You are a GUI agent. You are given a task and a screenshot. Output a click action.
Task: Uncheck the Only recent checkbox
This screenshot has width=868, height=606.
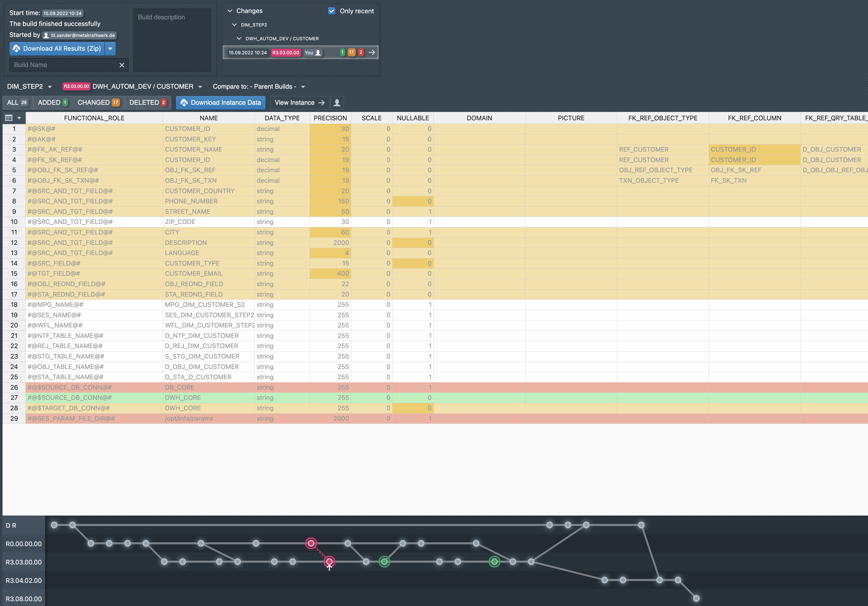click(x=332, y=11)
